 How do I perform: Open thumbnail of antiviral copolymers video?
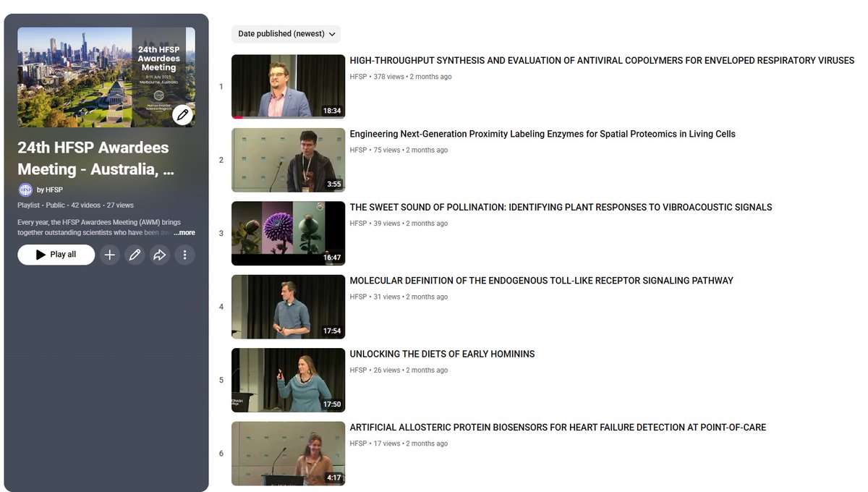(x=288, y=87)
